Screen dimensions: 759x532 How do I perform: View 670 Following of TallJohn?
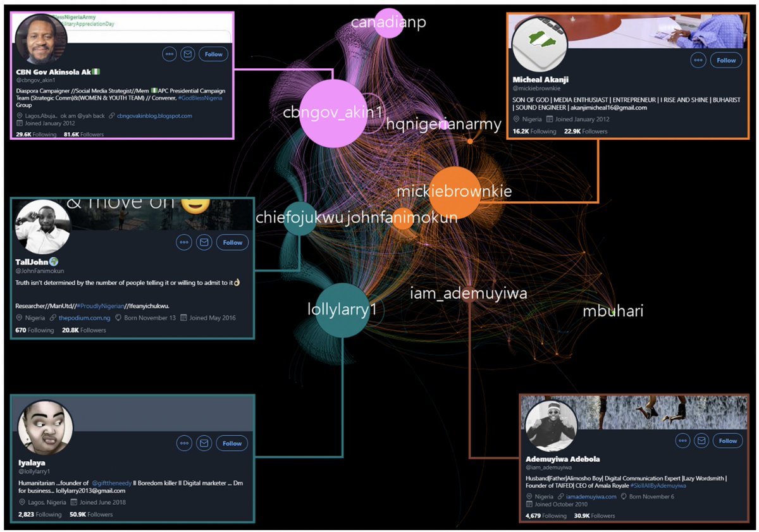(35, 330)
